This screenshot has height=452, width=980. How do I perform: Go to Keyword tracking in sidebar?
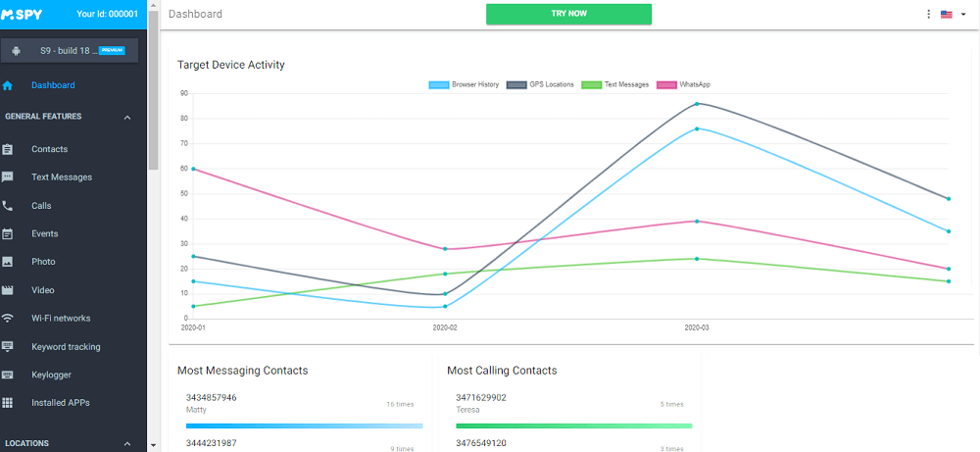tap(66, 347)
